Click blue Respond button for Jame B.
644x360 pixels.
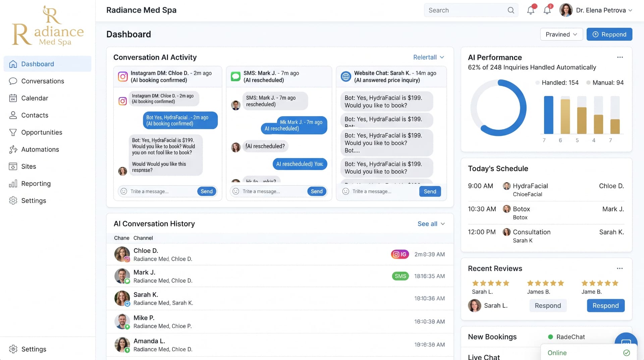click(x=605, y=306)
